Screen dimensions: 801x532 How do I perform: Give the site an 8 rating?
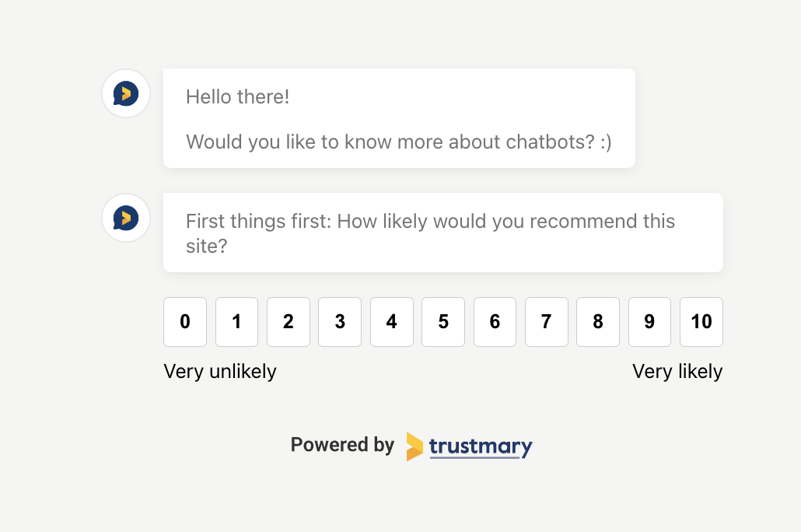coord(598,322)
